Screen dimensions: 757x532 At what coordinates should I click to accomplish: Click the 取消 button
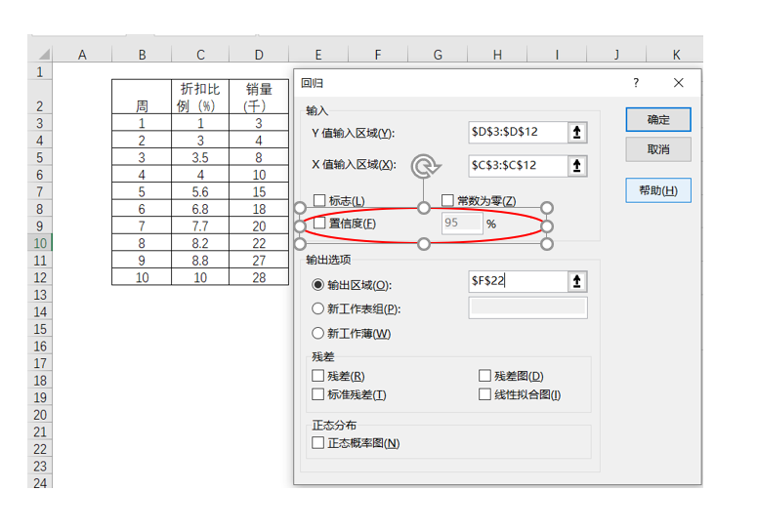click(x=658, y=149)
